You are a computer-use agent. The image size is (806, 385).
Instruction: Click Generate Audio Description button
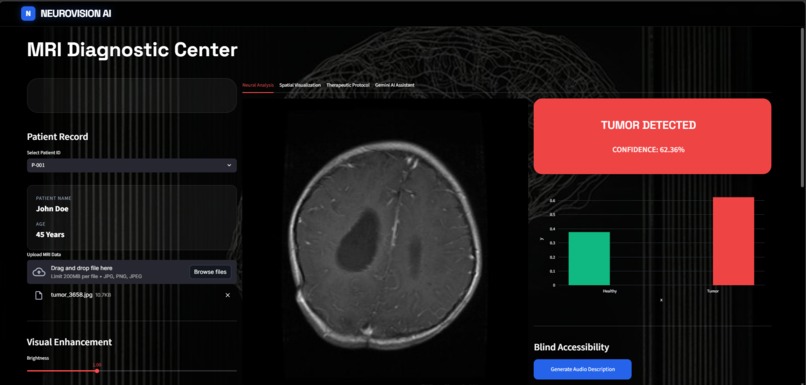(582, 369)
